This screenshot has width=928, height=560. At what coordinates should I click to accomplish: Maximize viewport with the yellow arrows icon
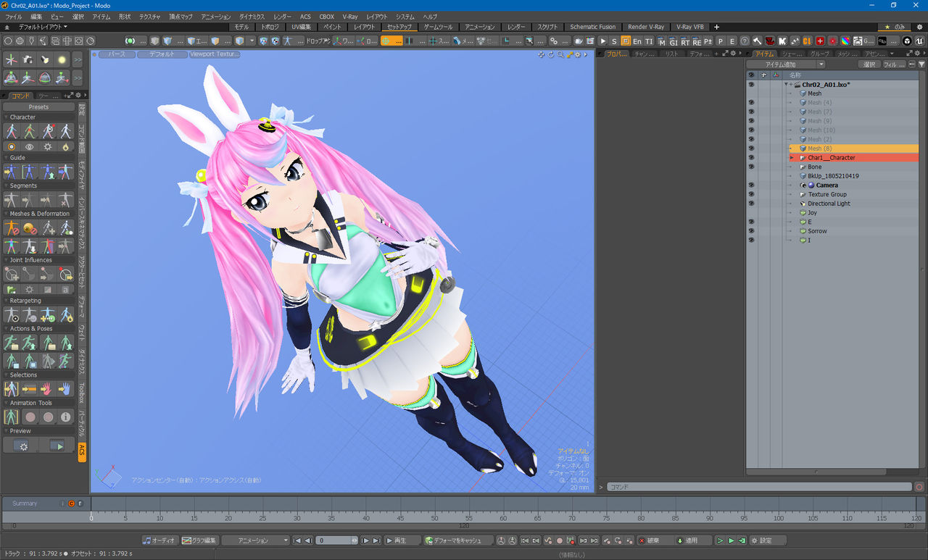pos(570,54)
